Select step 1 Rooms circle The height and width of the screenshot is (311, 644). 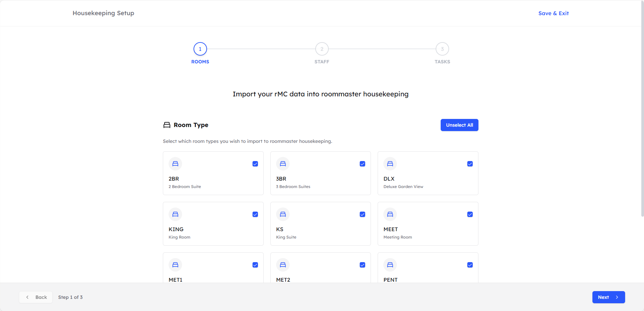200,49
